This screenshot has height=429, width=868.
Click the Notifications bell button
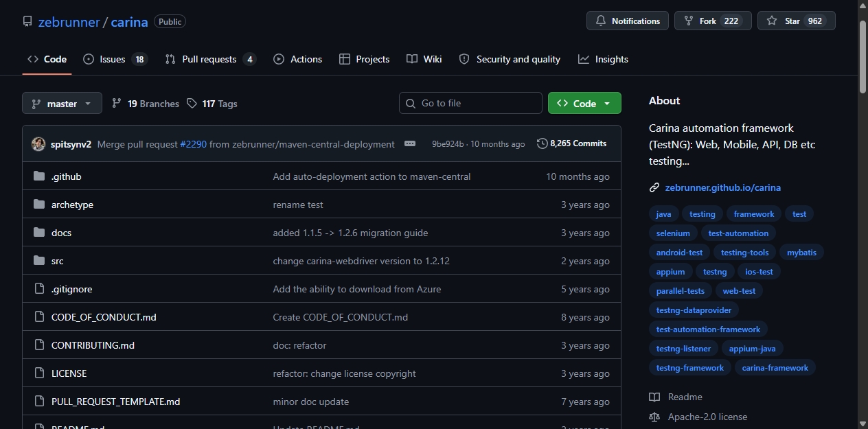pos(628,21)
